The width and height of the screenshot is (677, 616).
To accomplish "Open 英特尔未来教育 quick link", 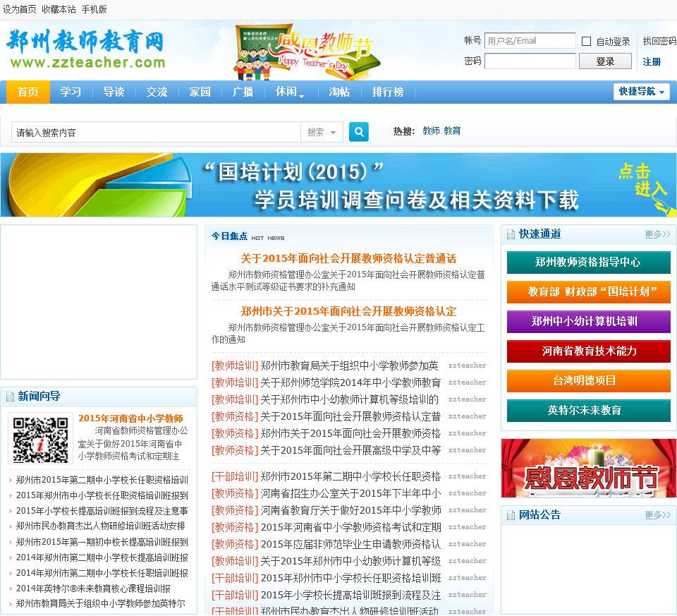I will coord(588,411).
